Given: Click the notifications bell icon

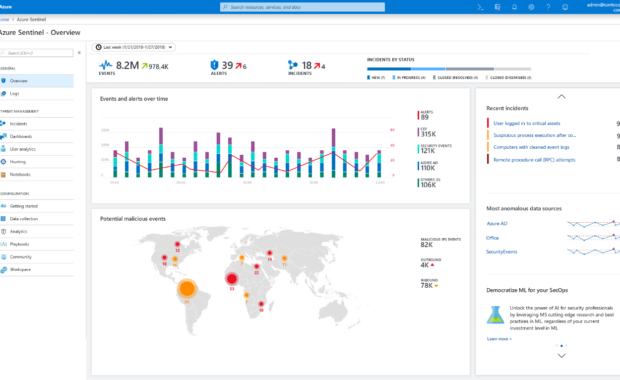Looking at the screenshot, I should click(514, 7).
